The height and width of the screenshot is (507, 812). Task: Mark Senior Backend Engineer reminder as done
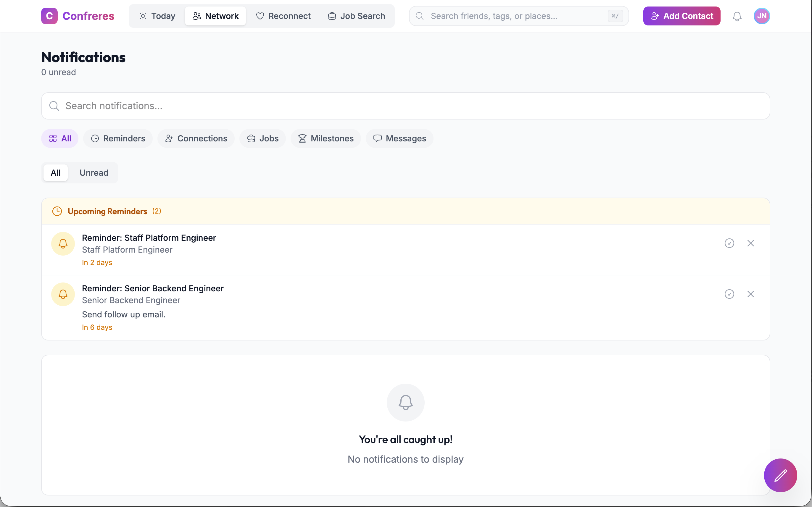tap(729, 294)
